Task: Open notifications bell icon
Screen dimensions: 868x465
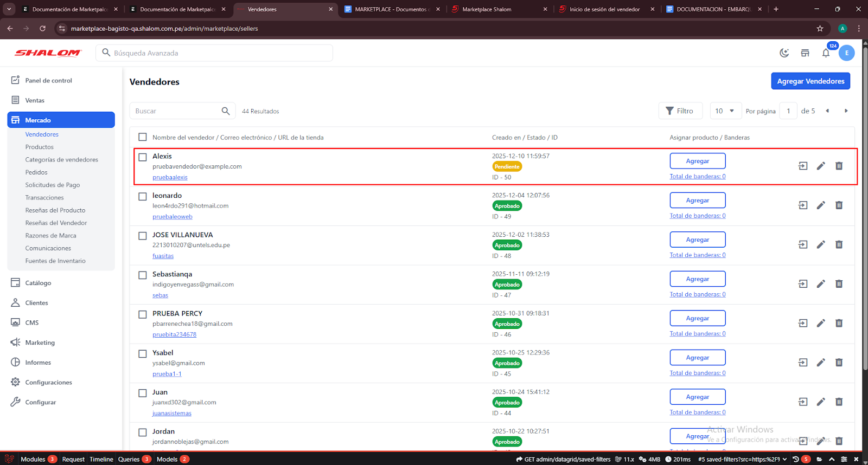Action: coord(826,53)
